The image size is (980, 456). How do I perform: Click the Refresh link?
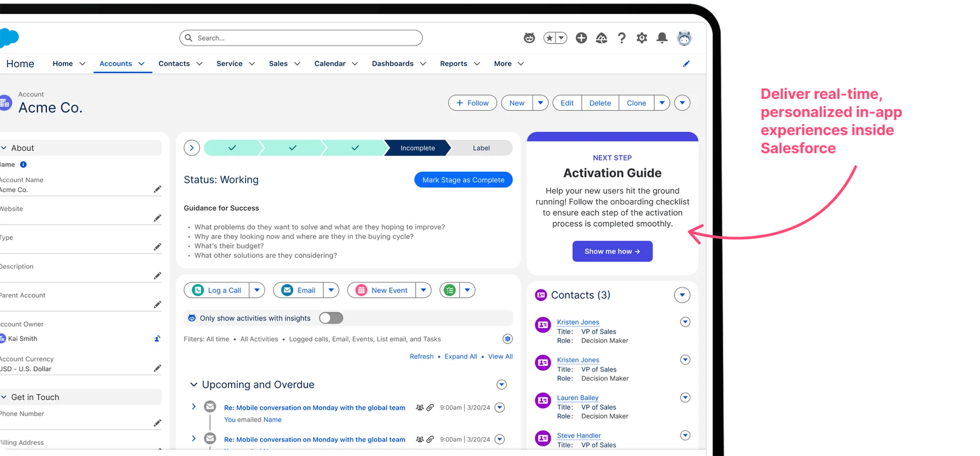[422, 357]
